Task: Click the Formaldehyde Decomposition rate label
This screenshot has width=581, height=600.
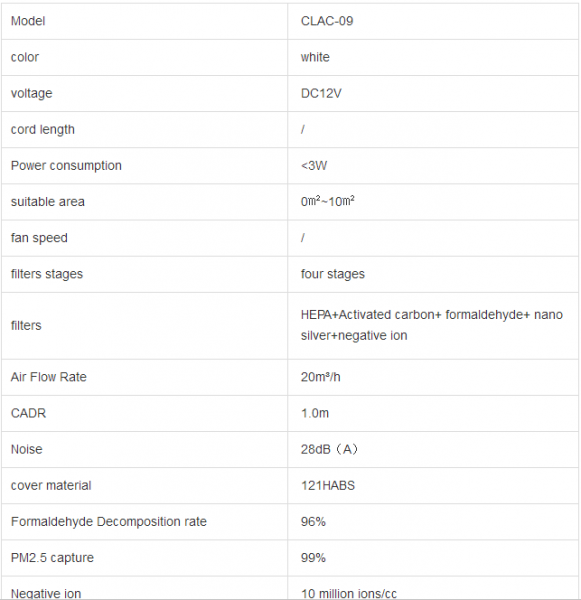Action: click(x=109, y=522)
